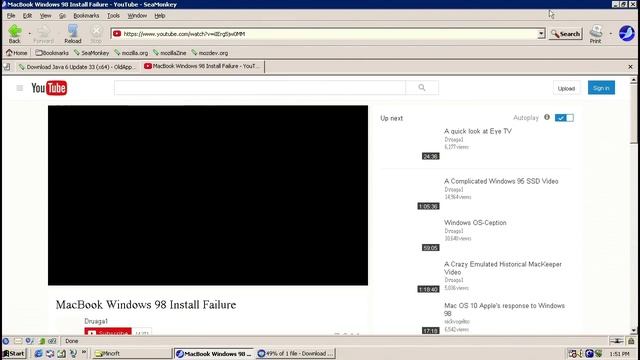This screenshot has height=360, width=640.
Task: Open the Help menu
Action: pos(160,16)
